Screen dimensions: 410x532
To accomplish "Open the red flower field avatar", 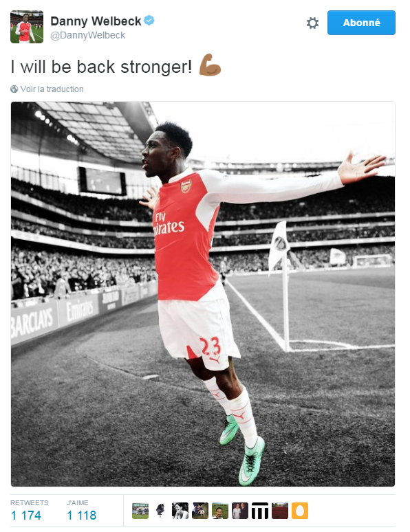I will [x=280, y=511].
